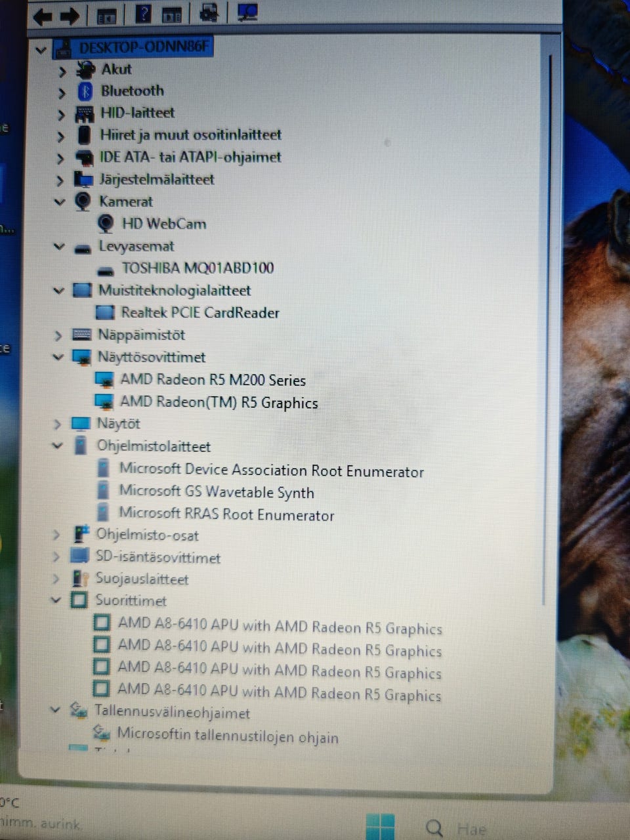630x840 pixels.
Task: Click the Muistiteknologialaitteet category icon
Action: click(81, 290)
